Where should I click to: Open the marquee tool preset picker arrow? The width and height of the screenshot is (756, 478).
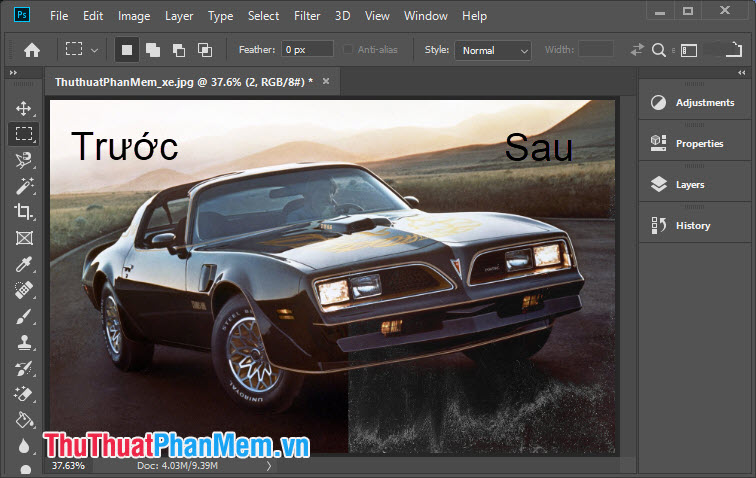95,50
